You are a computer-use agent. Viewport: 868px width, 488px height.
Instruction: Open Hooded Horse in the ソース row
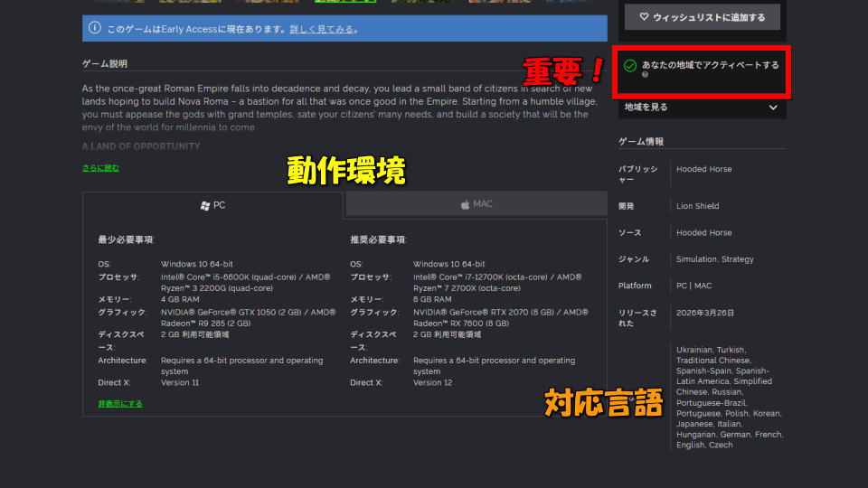point(703,232)
